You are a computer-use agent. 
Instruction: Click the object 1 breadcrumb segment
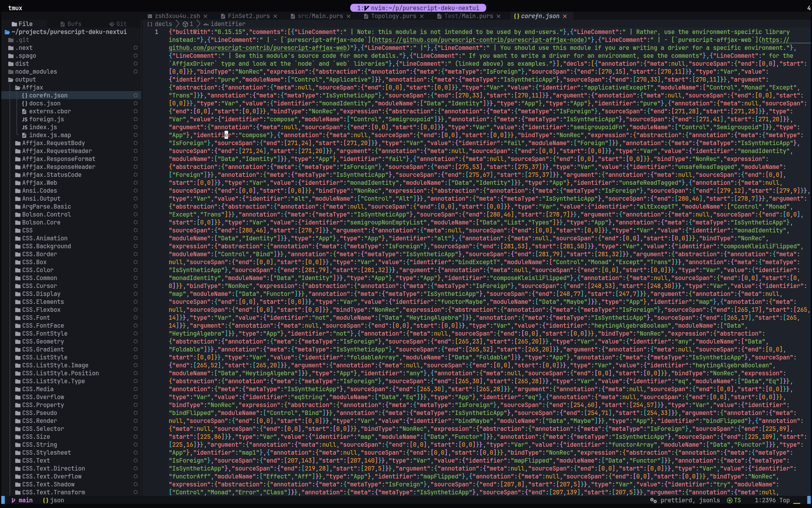coord(188,24)
